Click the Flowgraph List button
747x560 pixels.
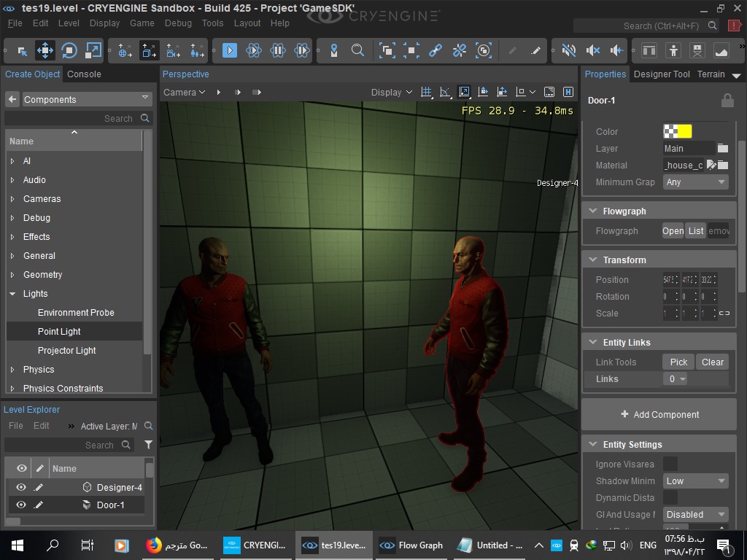tap(695, 231)
